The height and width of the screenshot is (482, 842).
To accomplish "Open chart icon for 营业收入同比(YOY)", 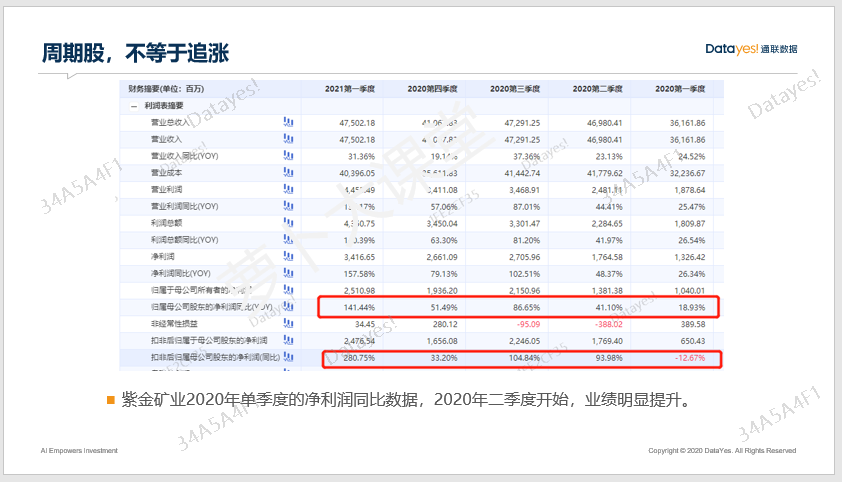I will pos(288,157).
